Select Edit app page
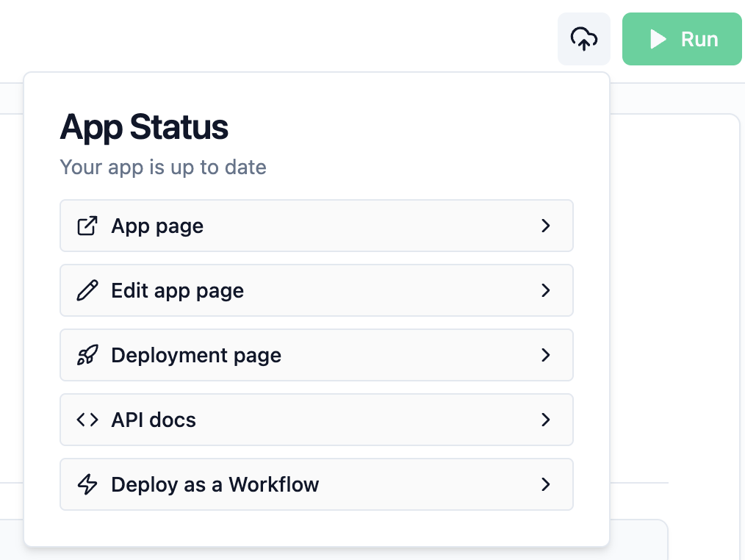 [316, 290]
